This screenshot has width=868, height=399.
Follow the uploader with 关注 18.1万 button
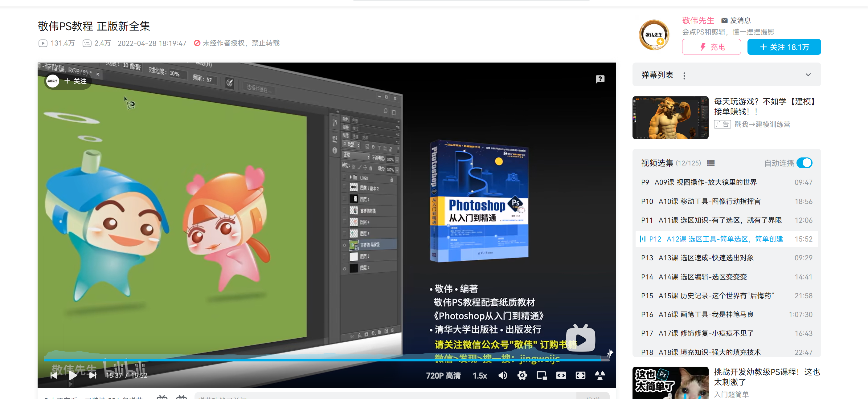point(784,47)
